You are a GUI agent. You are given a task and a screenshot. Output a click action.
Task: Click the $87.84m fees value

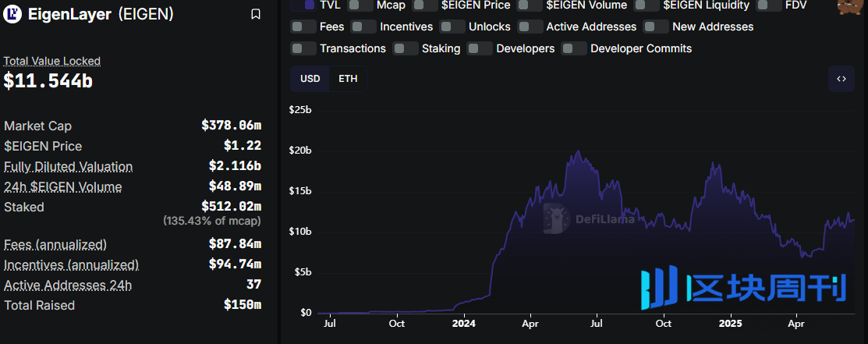[236, 244]
